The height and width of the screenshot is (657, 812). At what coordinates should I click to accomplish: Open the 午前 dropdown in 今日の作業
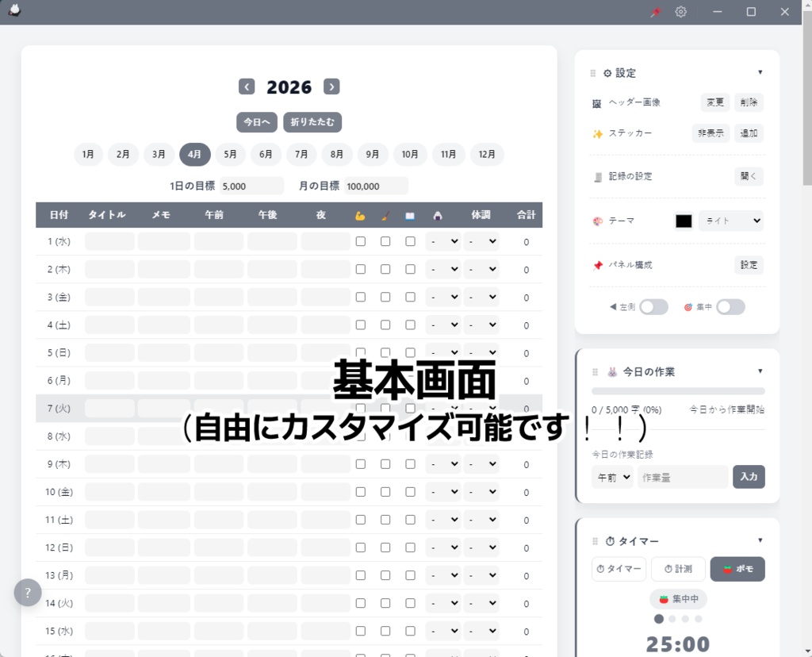click(x=611, y=477)
